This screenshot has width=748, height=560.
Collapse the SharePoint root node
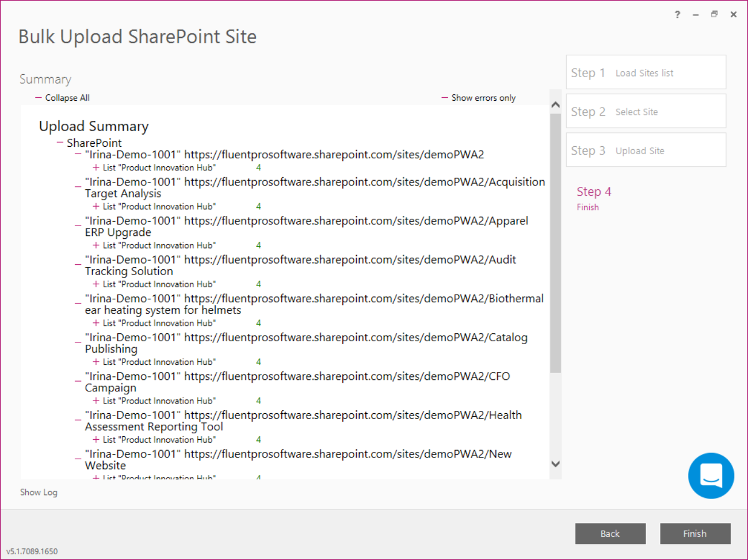[60, 142]
